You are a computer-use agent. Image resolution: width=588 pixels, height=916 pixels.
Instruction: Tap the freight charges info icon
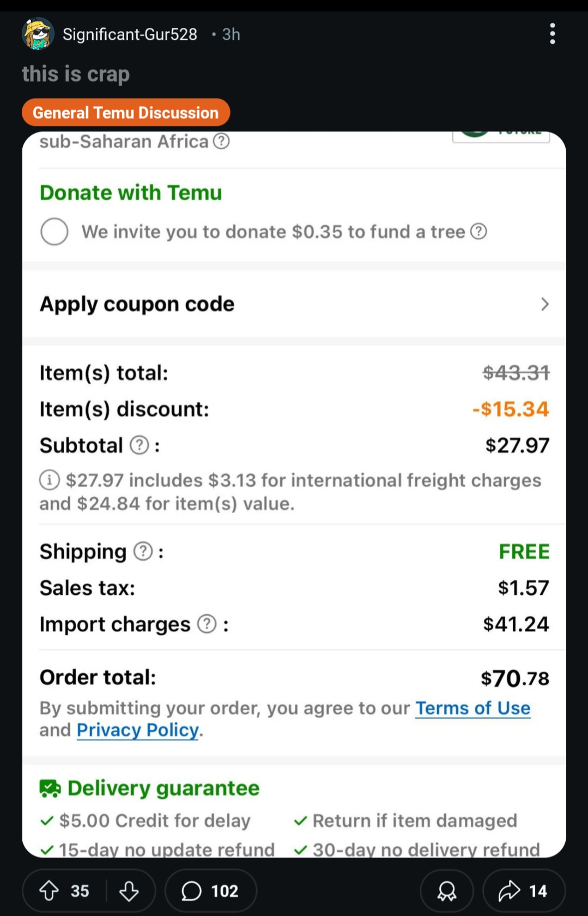click(50, 480)
